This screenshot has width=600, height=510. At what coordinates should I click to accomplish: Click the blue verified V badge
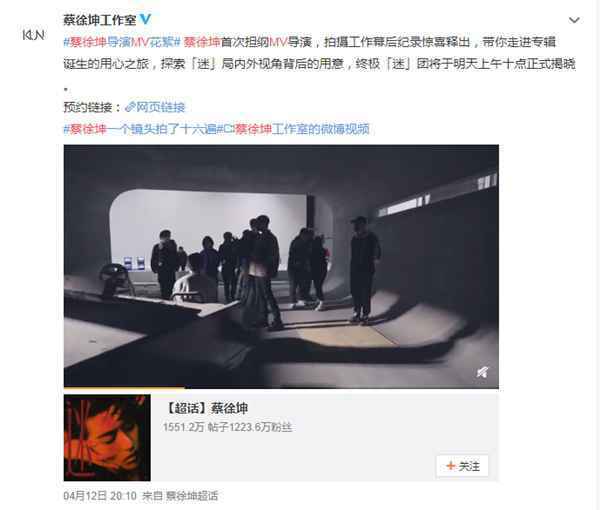coord(145,19)
